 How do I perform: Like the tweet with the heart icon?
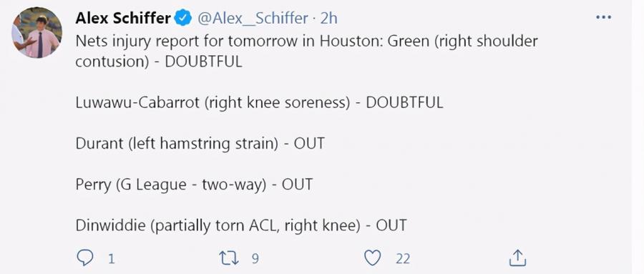click(x=373, y=258)
